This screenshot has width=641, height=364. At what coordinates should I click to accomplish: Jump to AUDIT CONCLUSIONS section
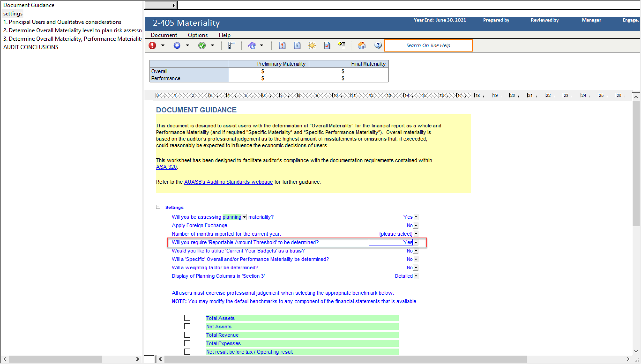30,47
